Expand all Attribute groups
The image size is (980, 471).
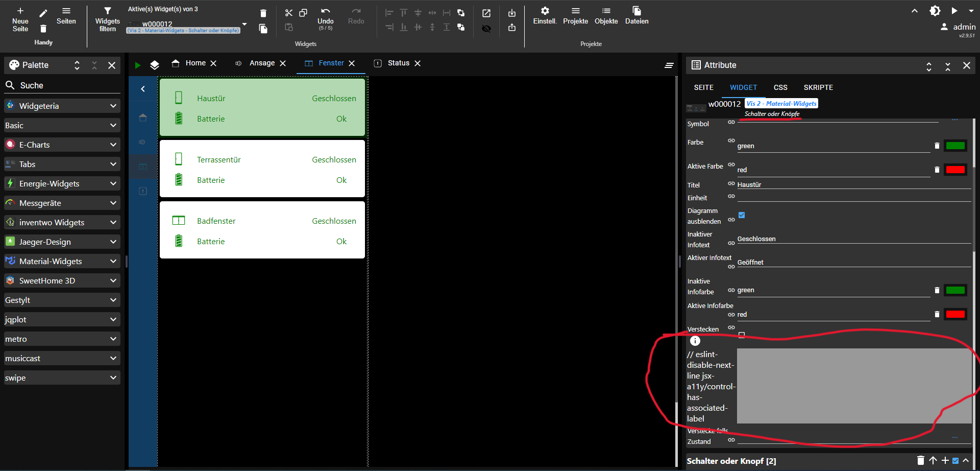point(929,66)
